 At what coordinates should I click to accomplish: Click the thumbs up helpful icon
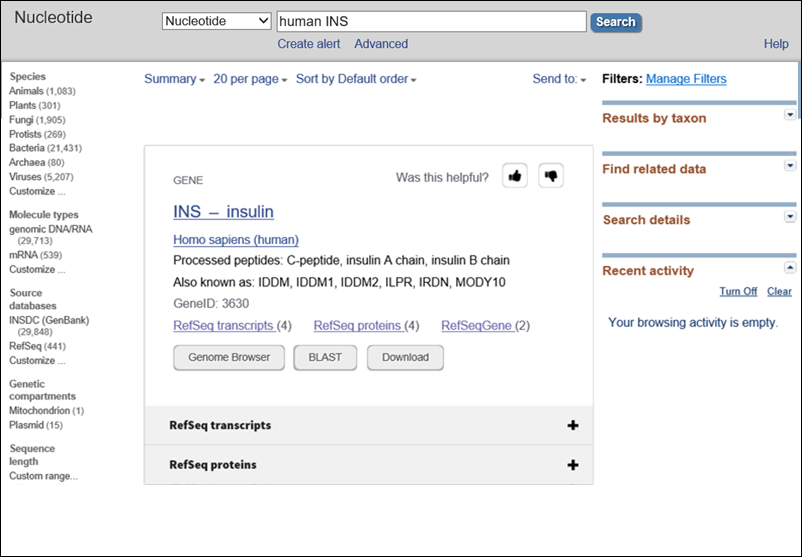click(x=515, y=176)
